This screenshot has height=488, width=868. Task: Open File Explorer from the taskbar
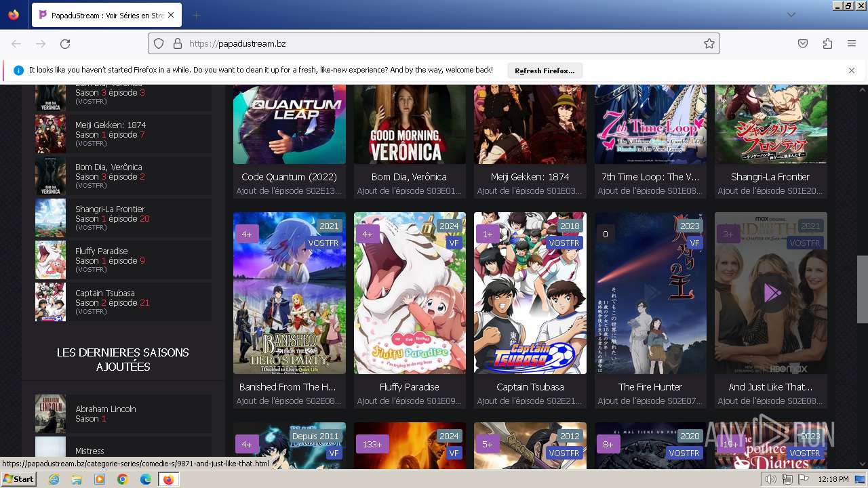(x=77, y=479)
